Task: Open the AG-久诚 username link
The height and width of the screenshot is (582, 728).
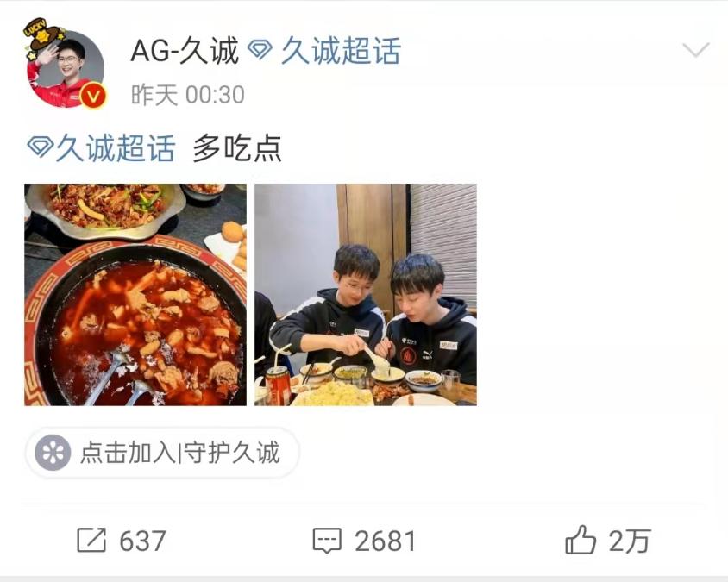Action: pyautogui.click(x=185, y=50)
